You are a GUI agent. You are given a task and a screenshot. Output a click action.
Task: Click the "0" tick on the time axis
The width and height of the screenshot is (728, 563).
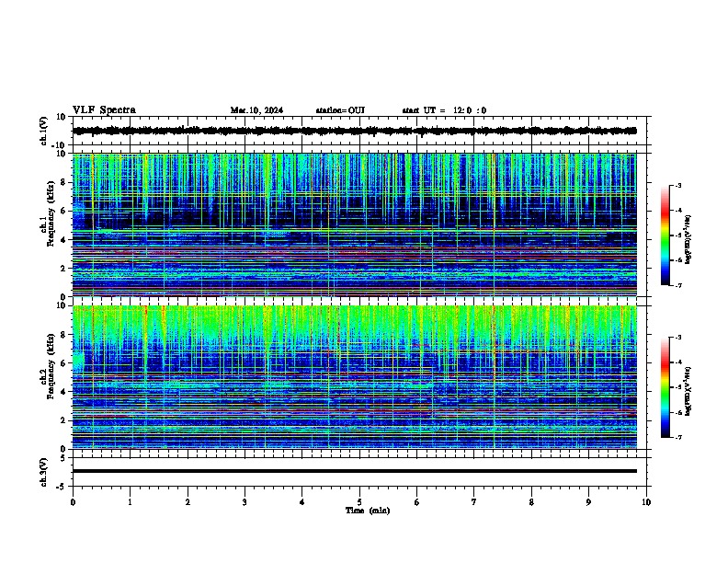[x=73, y=502]
